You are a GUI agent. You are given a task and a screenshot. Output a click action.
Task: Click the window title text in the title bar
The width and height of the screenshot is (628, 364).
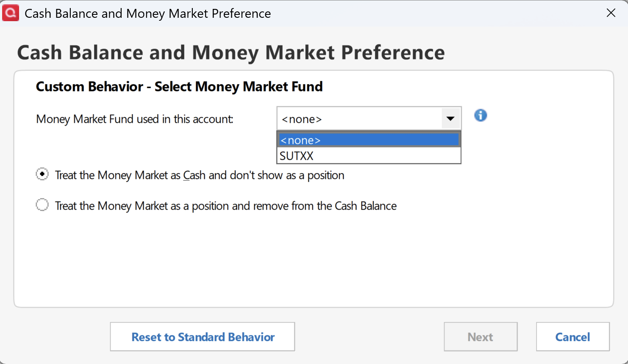pyautogui.click(x=147, y=14)
